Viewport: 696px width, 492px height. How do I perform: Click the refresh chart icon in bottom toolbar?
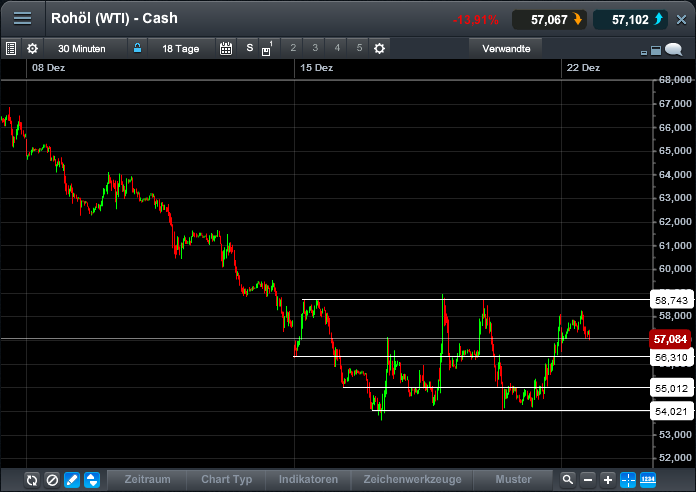(x=32, y=480)
